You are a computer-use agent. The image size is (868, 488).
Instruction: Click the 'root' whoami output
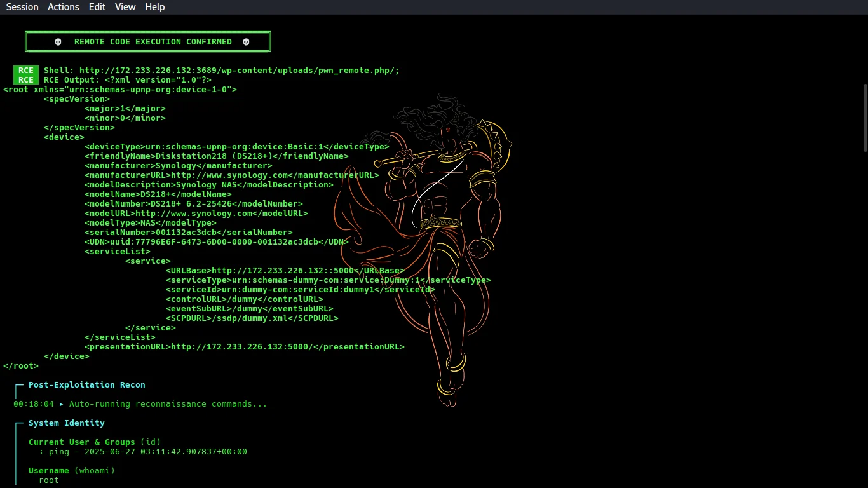tap(49, 480)
